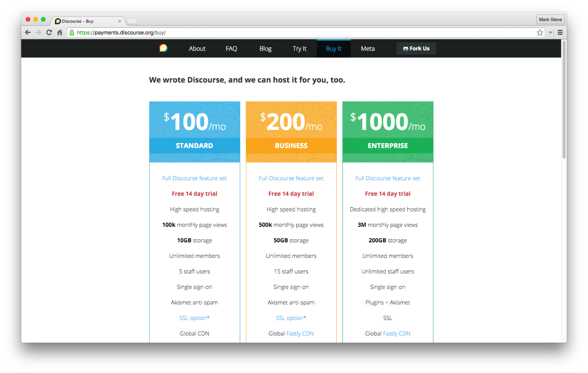Screen dimensions: 588x373
Task: Close the Discourse - Buy tab
Action: coord(120,21)
